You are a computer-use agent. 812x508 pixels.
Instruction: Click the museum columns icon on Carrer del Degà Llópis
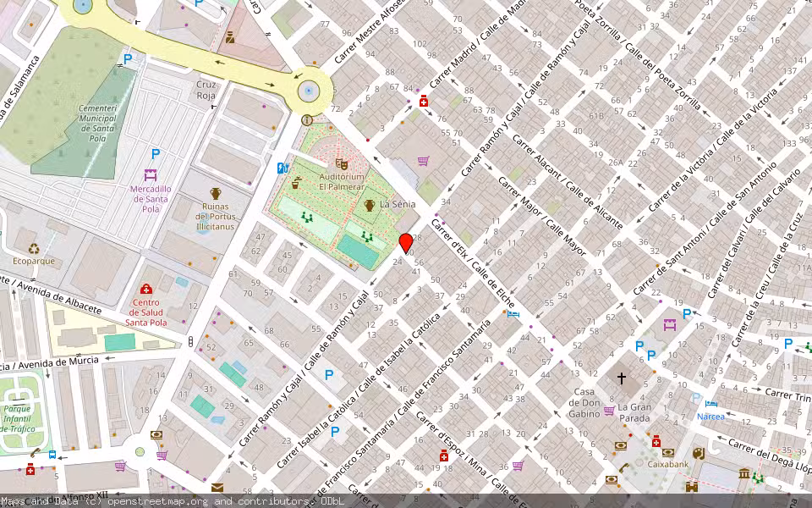point(743,474)
